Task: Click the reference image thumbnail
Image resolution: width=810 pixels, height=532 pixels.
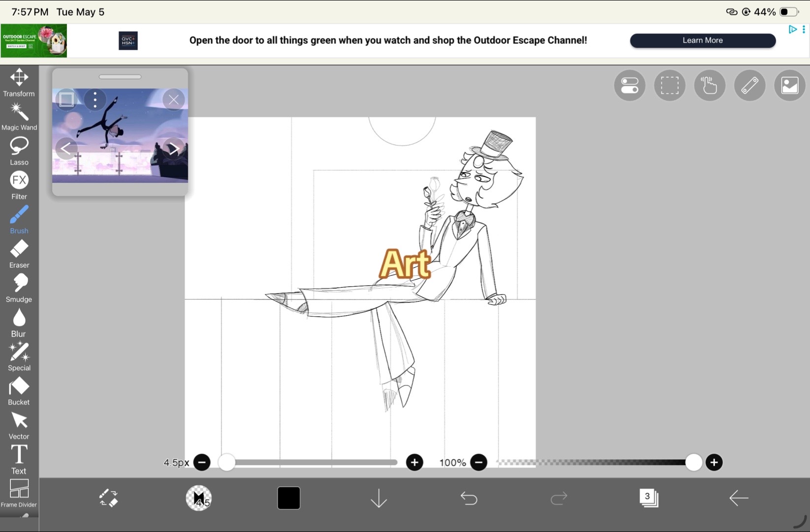Action: coord(120,135)
